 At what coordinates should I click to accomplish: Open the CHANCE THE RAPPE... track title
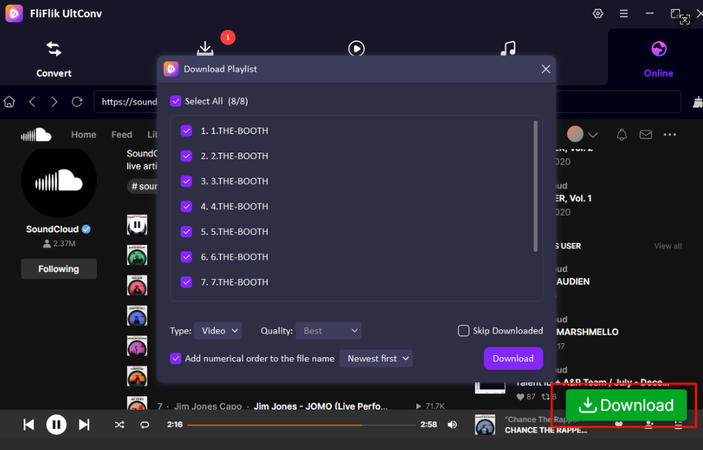pos(546,430)
